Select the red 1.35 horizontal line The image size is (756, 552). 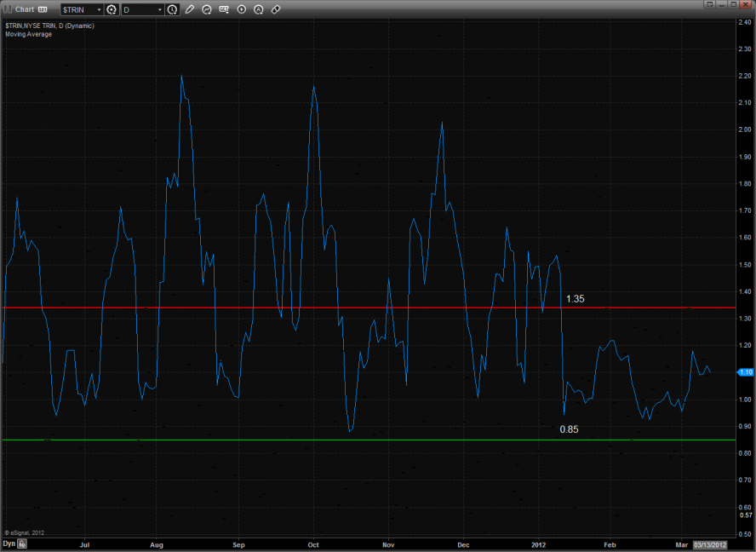[341, 307]
